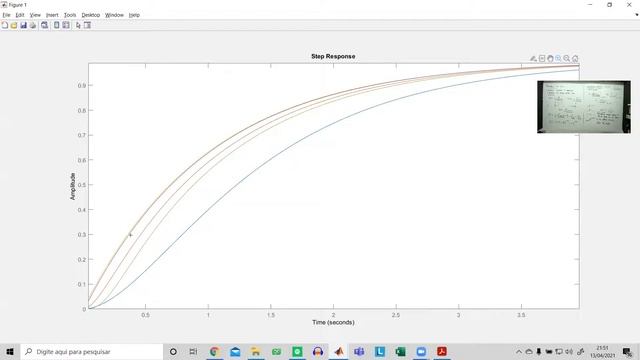
Task: Open Cortana circle icon in taskbar
Action: pos(173,351)
